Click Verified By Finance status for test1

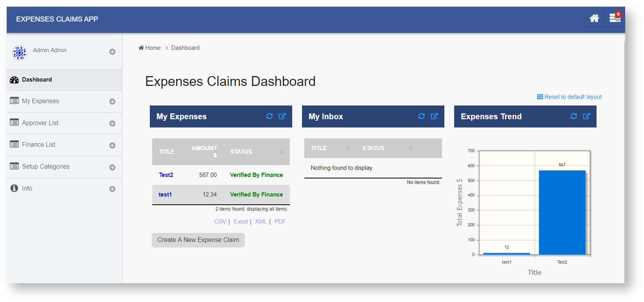click(x=257, y=195)
